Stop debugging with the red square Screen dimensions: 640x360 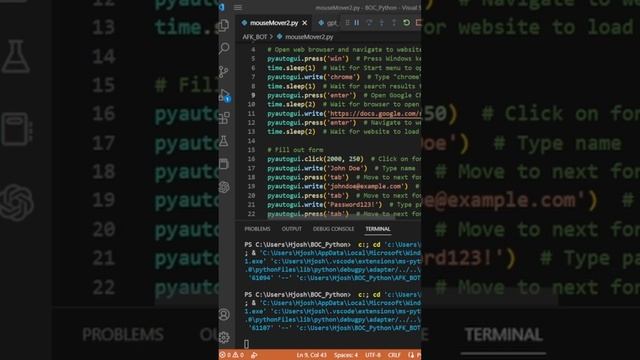click(x=418, y=23)
